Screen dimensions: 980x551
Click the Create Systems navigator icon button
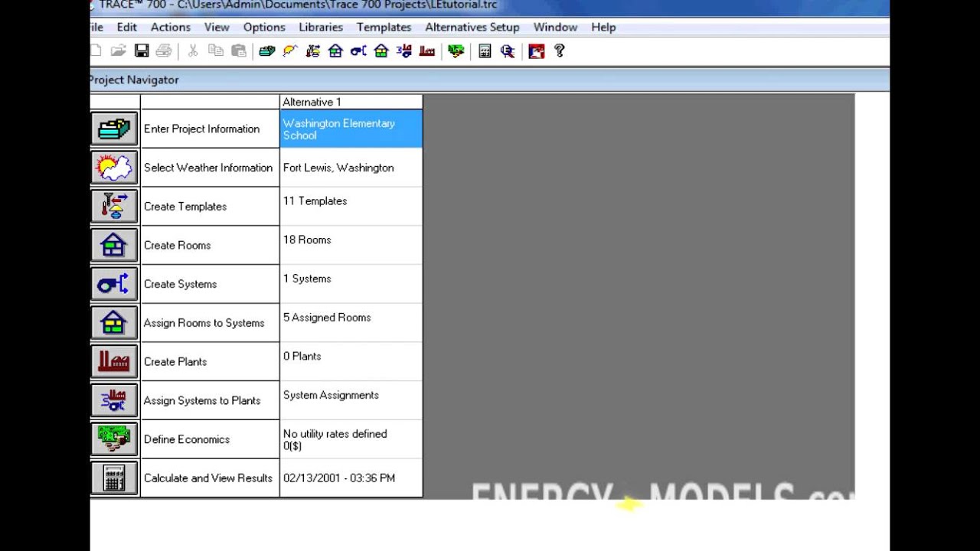tap(114, 284)
